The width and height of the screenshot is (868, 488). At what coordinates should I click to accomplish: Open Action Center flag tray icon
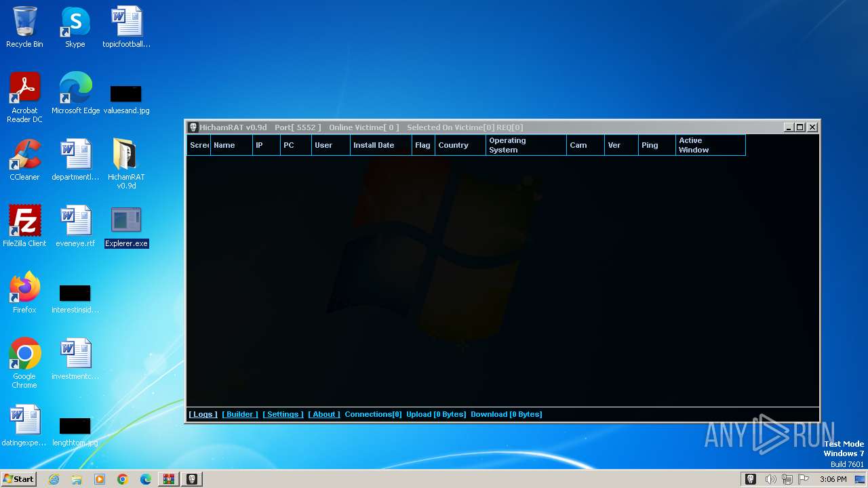point(804,479)
